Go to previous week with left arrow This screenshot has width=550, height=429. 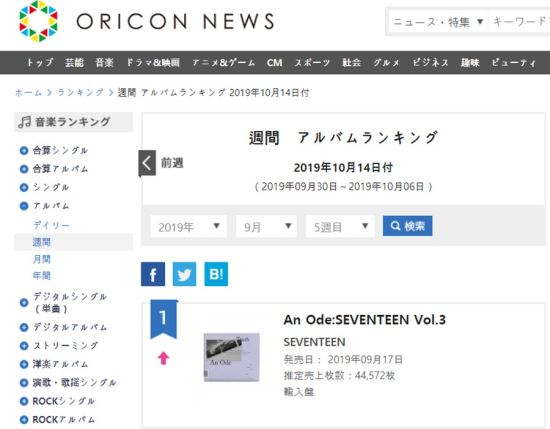point(147,163)
